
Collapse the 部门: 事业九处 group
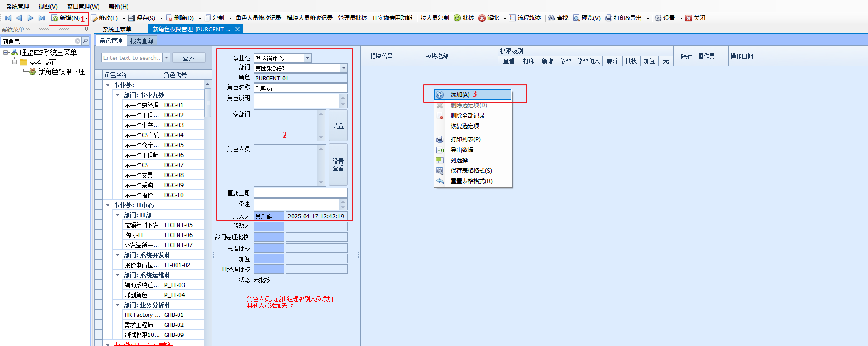point(118,95)
